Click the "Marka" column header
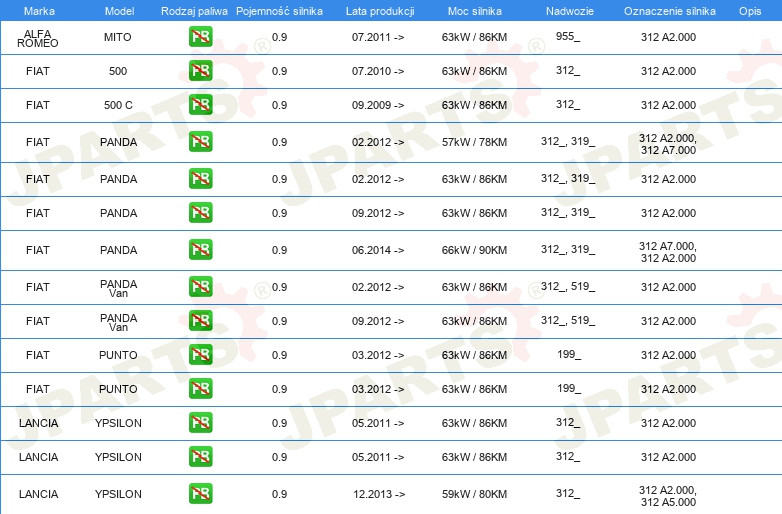The height and width of the screenshot is (514, 782). click(x=39, y=11)
